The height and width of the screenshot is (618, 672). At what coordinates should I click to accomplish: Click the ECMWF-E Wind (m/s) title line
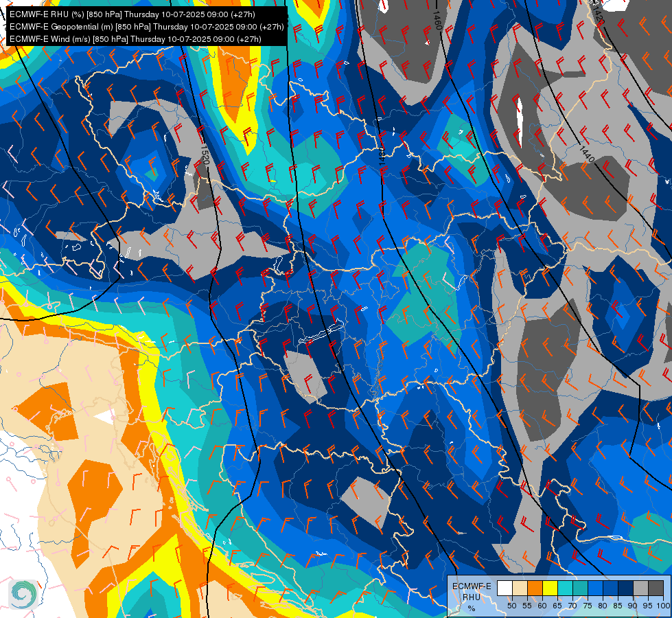pos(135,39)
